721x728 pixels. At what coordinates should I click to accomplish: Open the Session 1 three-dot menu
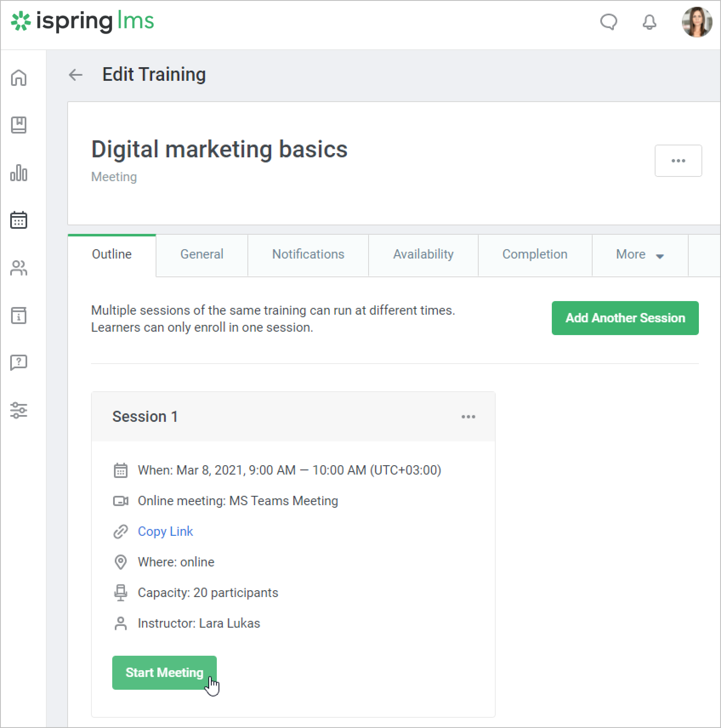pyautogui.click(x=468, y=417)
